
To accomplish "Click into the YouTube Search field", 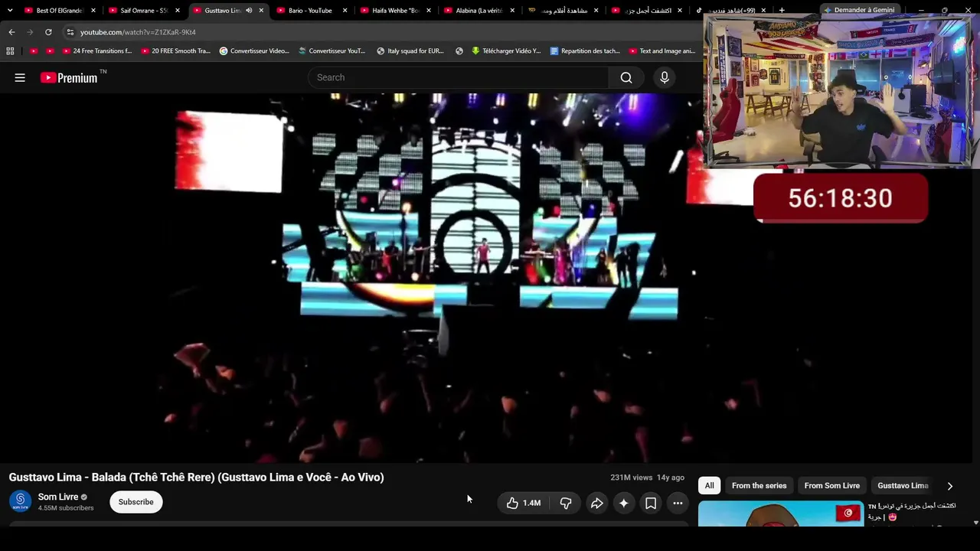I will tap(459, 77).
